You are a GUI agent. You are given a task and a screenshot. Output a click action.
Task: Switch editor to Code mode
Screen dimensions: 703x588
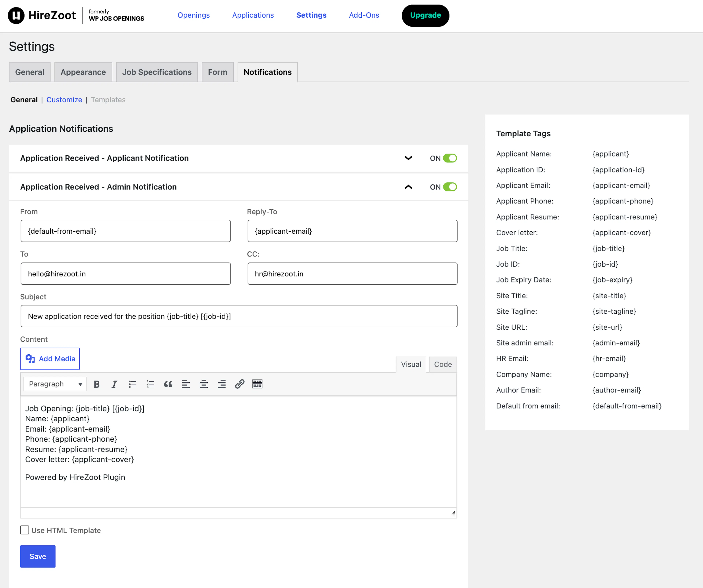tap(443, 364)
